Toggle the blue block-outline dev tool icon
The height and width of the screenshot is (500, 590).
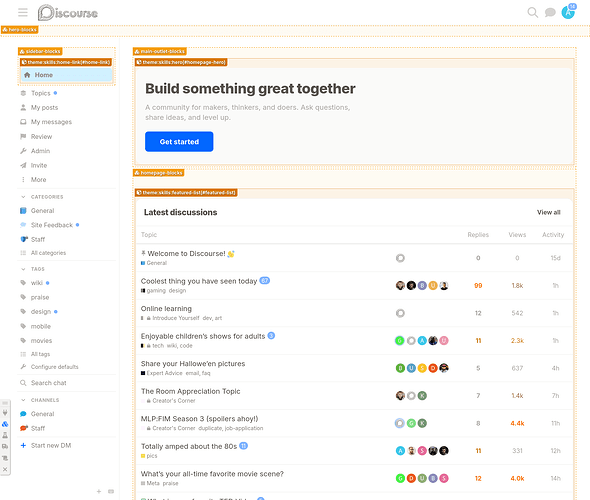click(5, 424)
